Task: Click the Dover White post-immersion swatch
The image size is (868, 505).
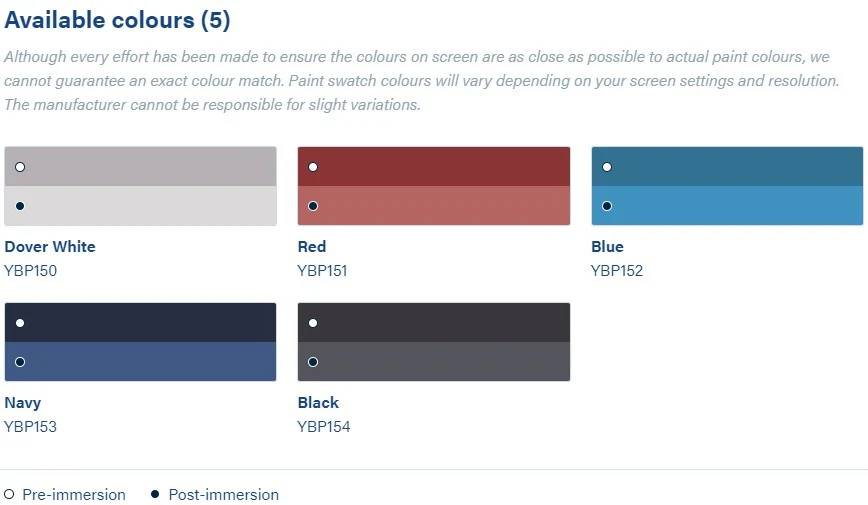Action: tap(140, 206)
